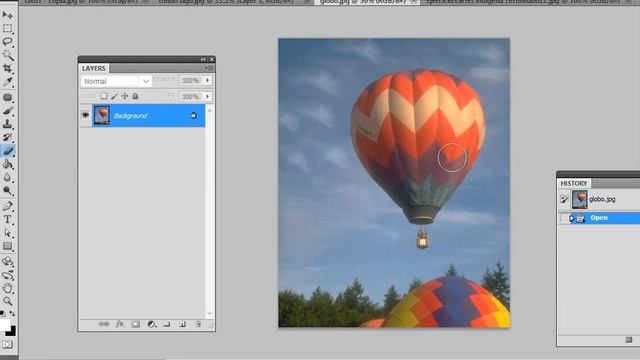
Task: Create a new layer group
Action: coord(167,324)
